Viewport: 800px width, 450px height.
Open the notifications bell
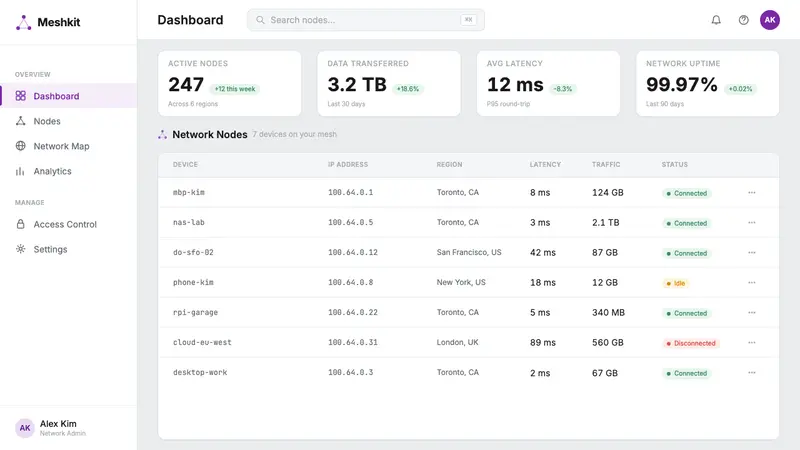[716, 20]
